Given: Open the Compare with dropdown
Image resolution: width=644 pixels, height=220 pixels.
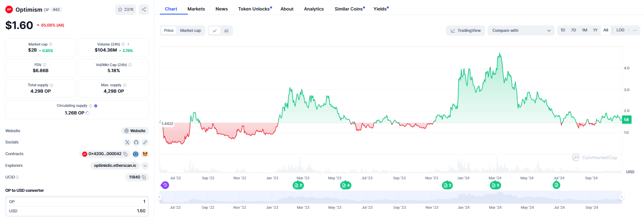Looking at the screenshot, I should point(521,31).
